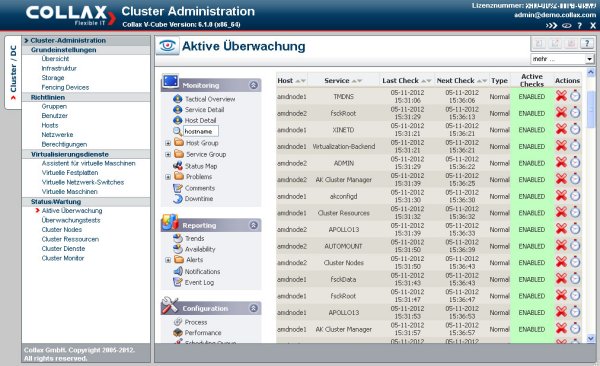
Task: Click the page help button top right
Action: click(x=587, y=44)
